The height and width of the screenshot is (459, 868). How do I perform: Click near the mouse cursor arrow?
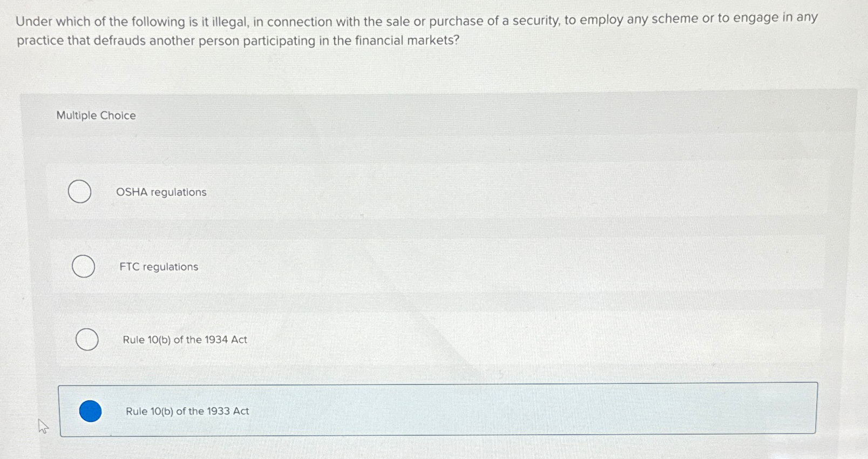[43, 427]
